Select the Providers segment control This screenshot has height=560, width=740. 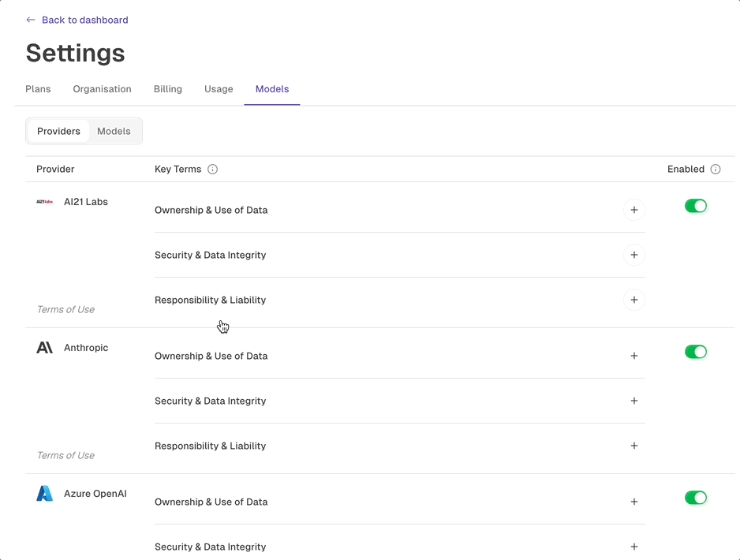pos(58,131)
